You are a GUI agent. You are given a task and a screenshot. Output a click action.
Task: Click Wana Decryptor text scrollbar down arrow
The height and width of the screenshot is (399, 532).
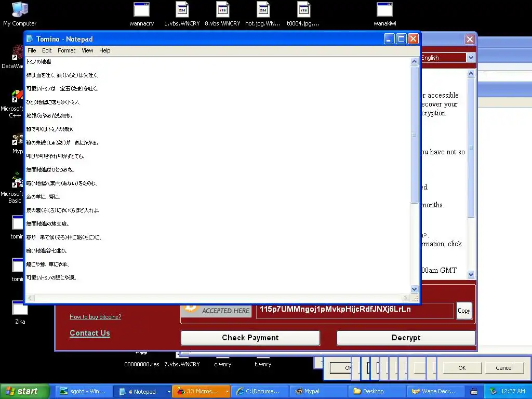[471, 274]
